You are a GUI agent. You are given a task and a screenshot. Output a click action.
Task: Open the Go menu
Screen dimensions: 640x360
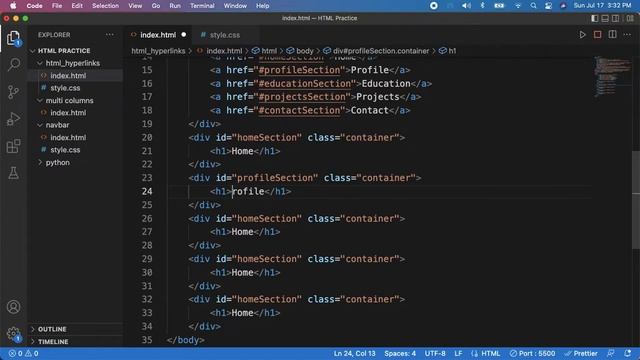click(x=156, y=6)
